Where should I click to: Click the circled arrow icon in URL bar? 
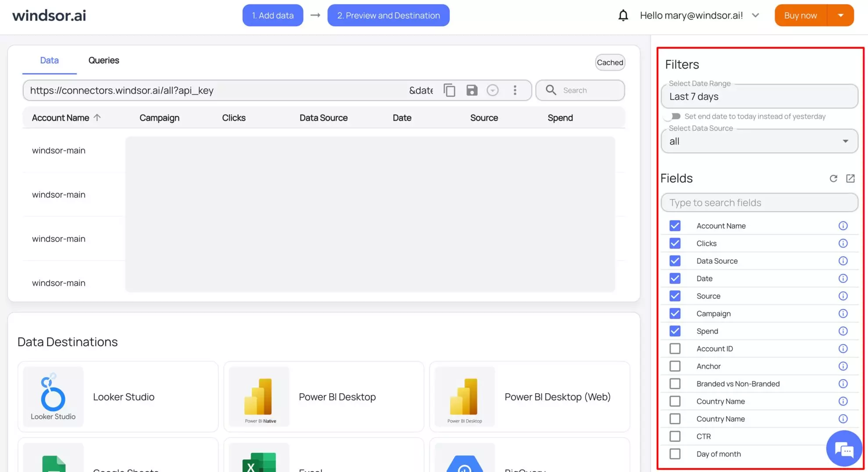coord(493,90)
